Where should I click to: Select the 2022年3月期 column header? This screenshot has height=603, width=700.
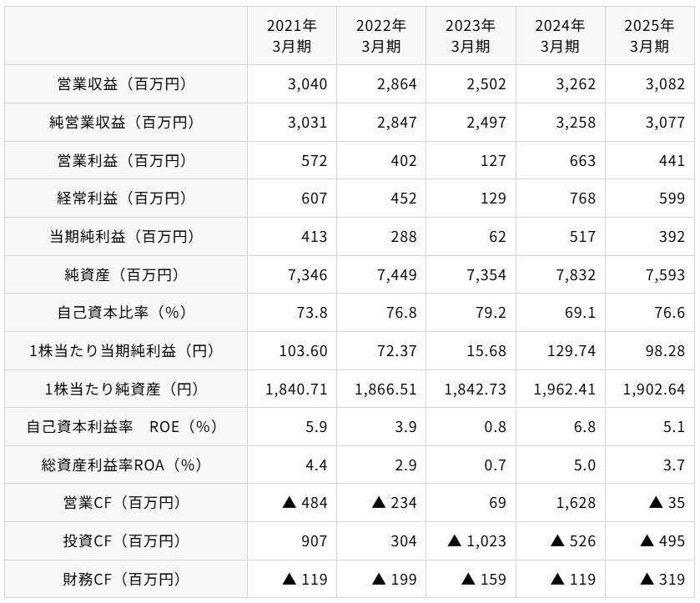[x=380, y=36]
